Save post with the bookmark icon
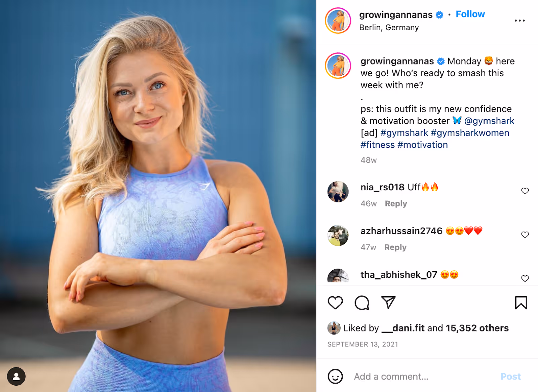Viewport: 538px width, 392px height. (521, 303)
